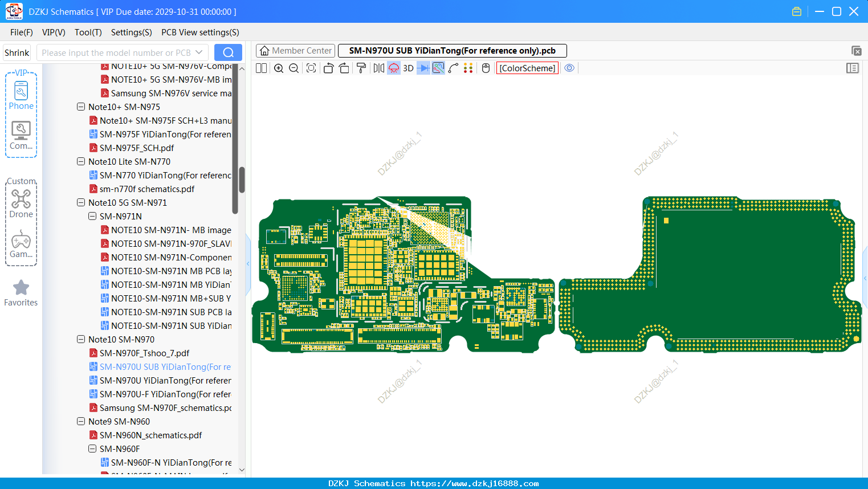Open SM-N975F_SCH.pdf
This screenshot has width=868, height=489.
(x=137, y=148)
